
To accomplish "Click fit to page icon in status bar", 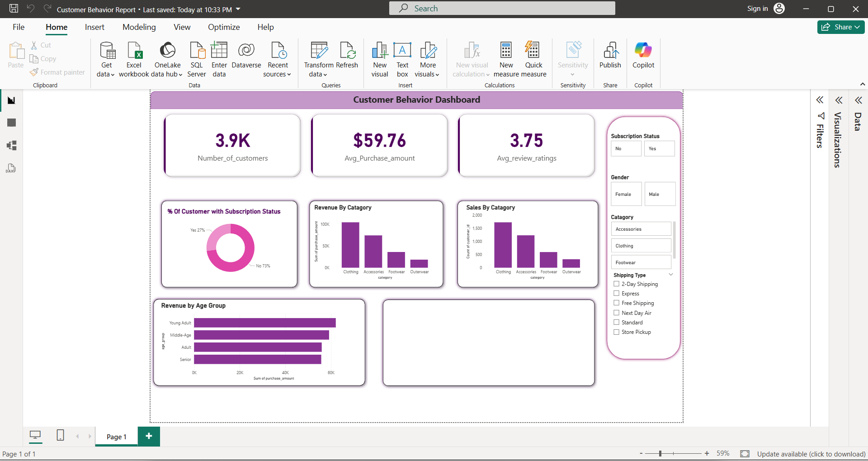I will [x=745, y=454].
